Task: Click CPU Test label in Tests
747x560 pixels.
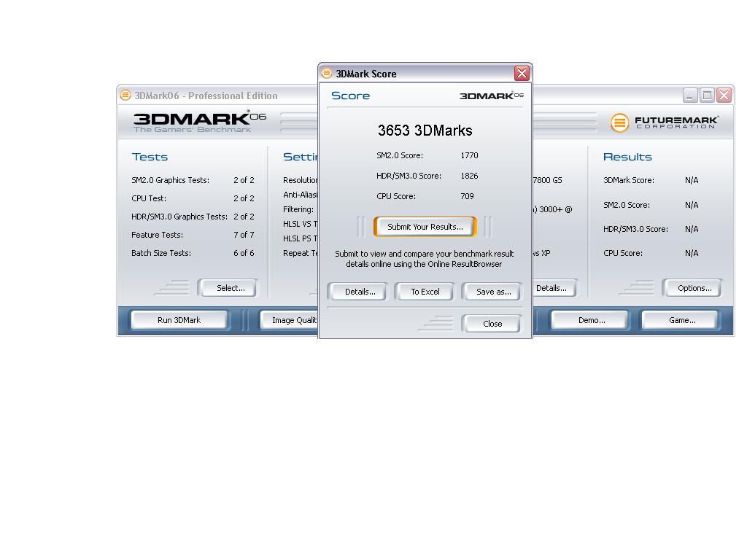Action: coord(149,198)
